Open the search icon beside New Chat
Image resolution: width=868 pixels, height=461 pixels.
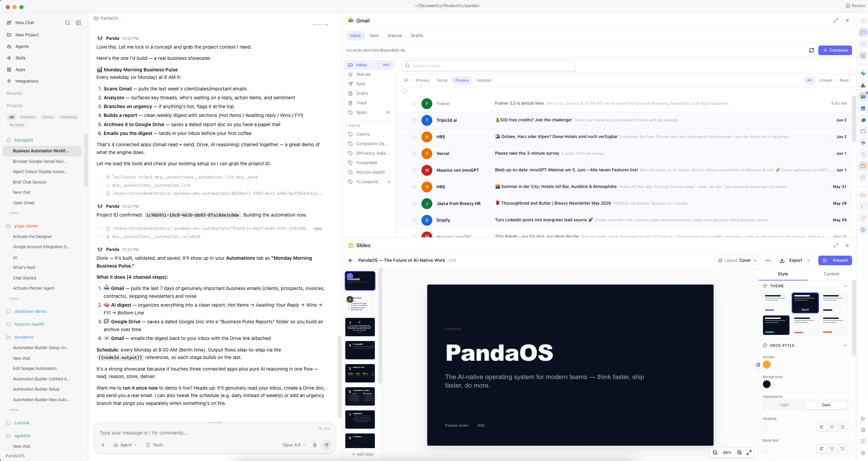click(68, 23)
